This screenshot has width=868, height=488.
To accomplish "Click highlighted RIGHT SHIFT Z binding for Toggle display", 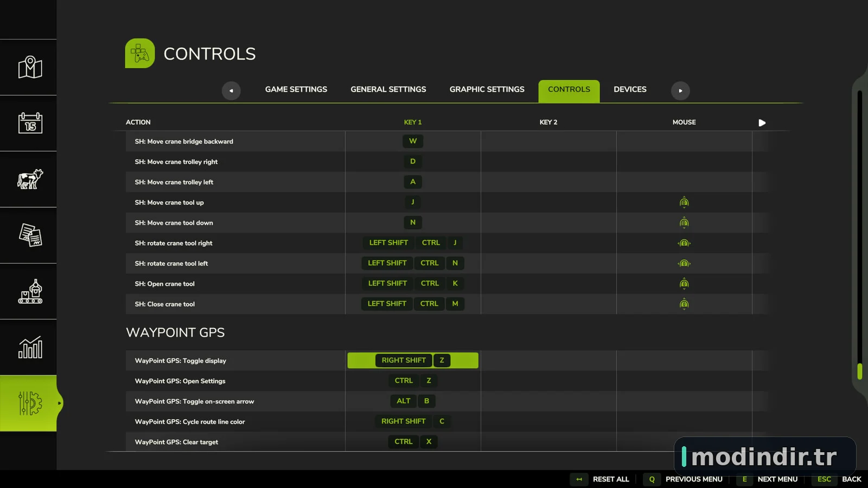I will [413, 361].
